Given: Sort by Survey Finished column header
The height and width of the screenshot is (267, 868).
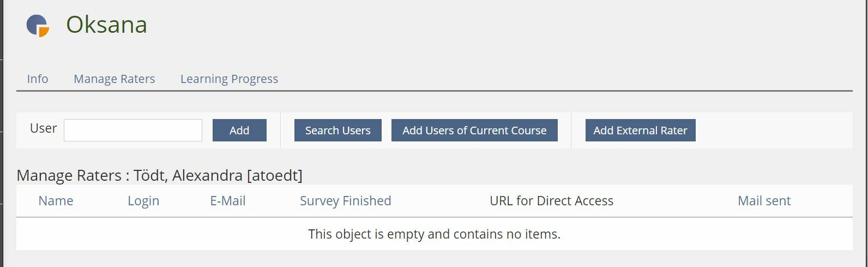Looking at the screenshot, I should coord(345,201).
